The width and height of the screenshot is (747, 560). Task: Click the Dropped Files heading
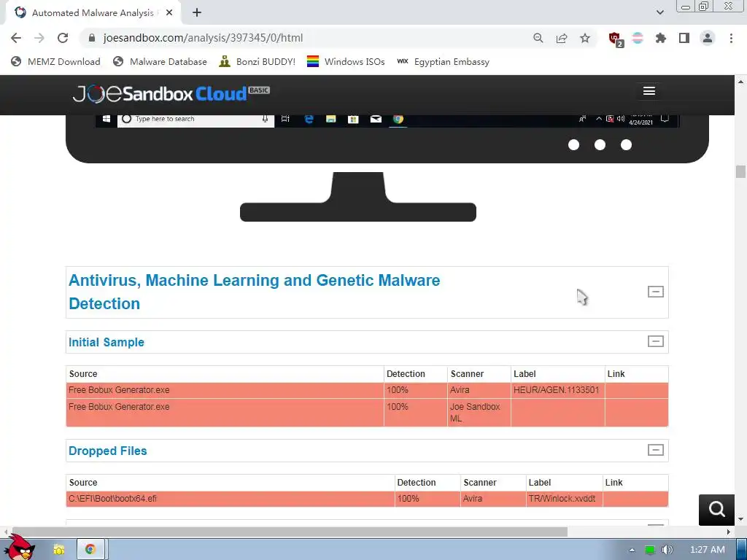(108, 451)
